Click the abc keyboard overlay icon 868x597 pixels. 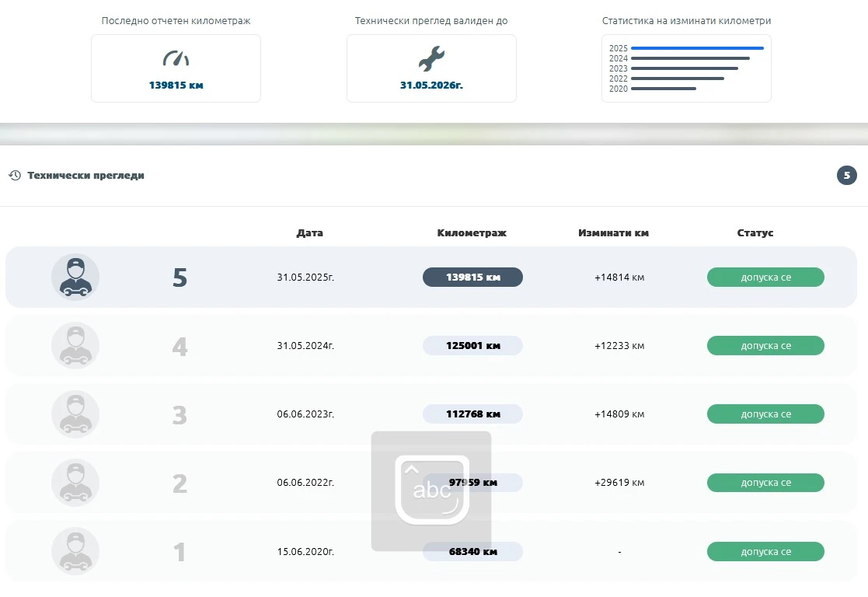[431, 491]
